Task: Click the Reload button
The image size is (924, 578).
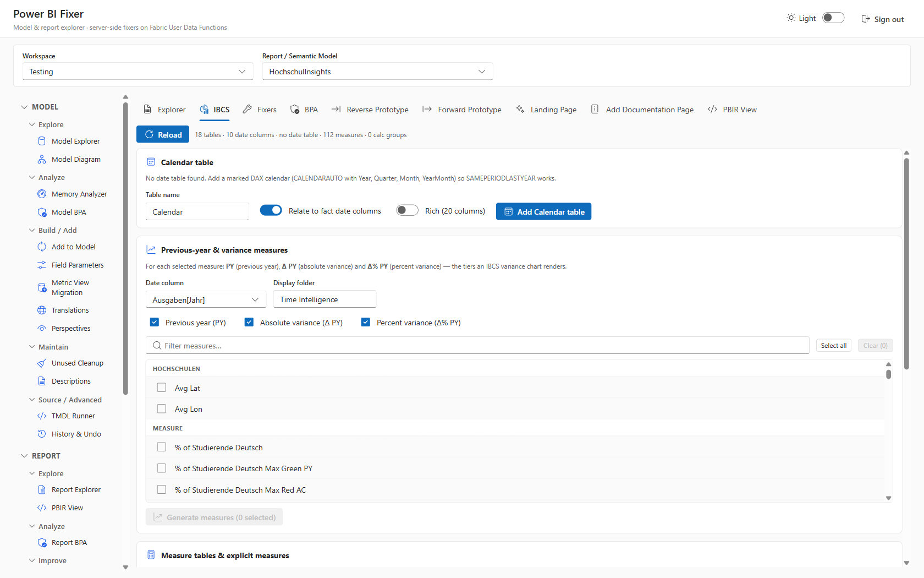Action: tap(163, 134)
